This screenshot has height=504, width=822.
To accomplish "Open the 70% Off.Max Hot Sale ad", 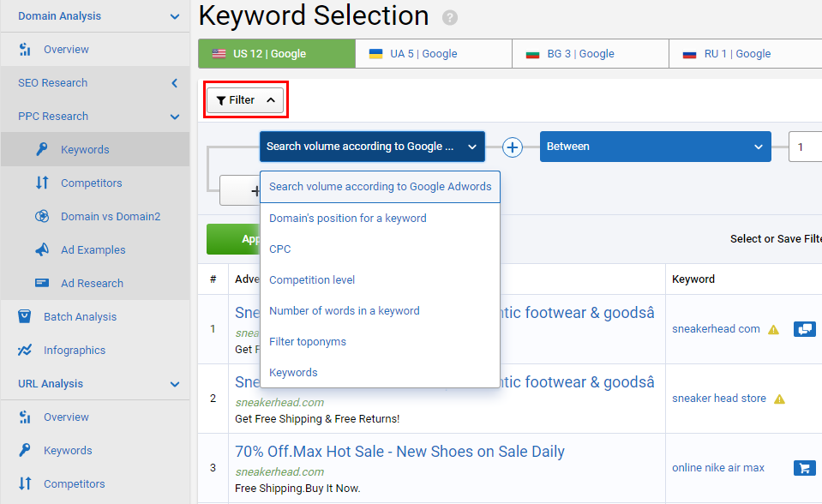I will [399, 452].
